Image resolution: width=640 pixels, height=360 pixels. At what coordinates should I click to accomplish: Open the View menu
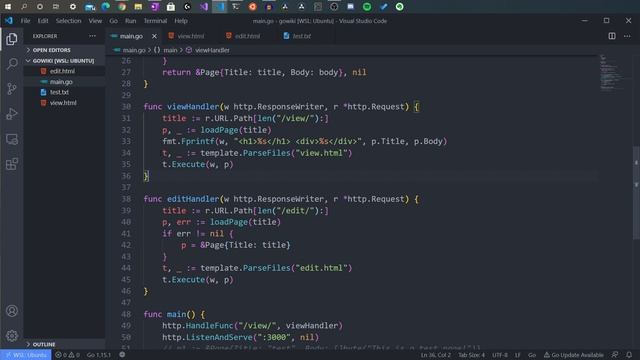click(95, 21)
